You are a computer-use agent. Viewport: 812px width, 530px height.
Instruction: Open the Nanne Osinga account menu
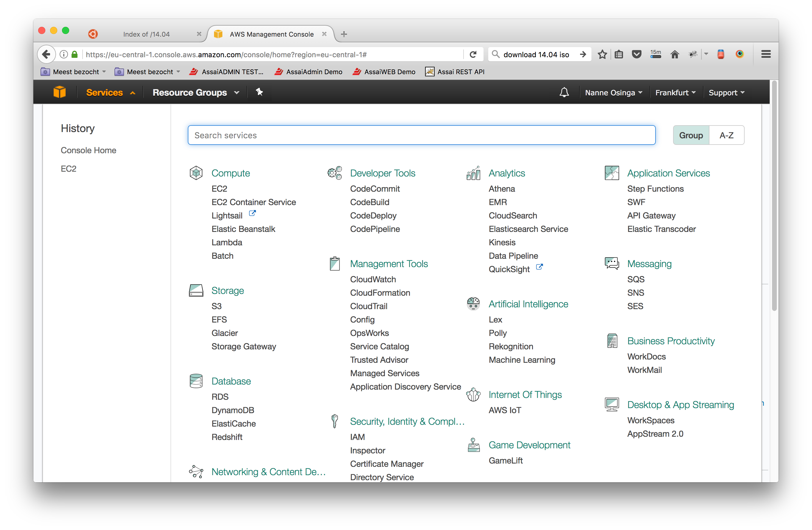click(x=613, y=92)
